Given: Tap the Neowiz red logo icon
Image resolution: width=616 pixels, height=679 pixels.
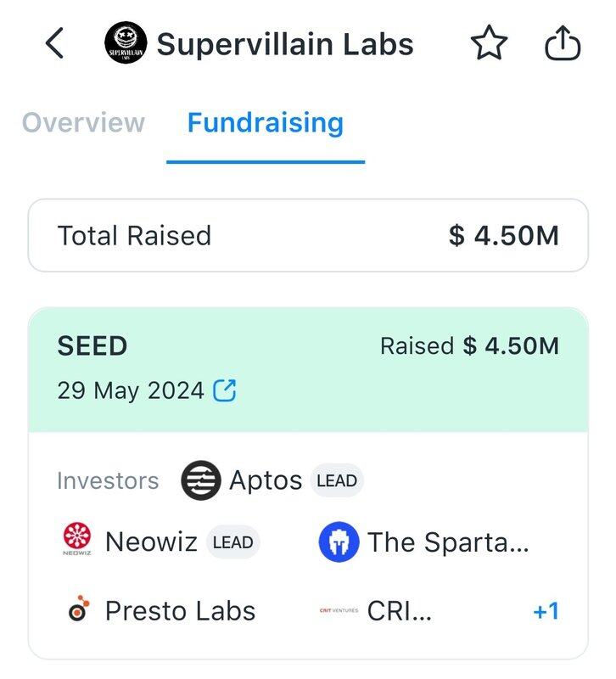Looking at the screenshot, I should tap(77, 542).
